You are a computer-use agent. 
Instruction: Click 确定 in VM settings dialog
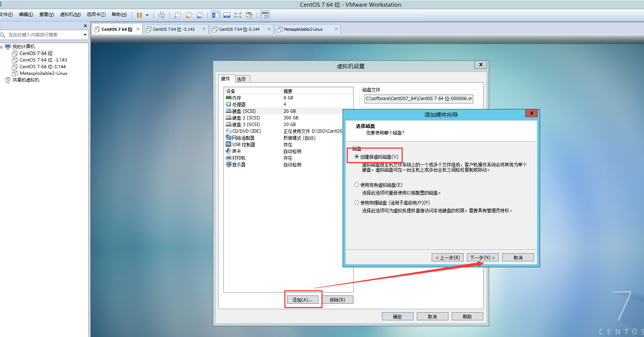[x=398, y=316]
